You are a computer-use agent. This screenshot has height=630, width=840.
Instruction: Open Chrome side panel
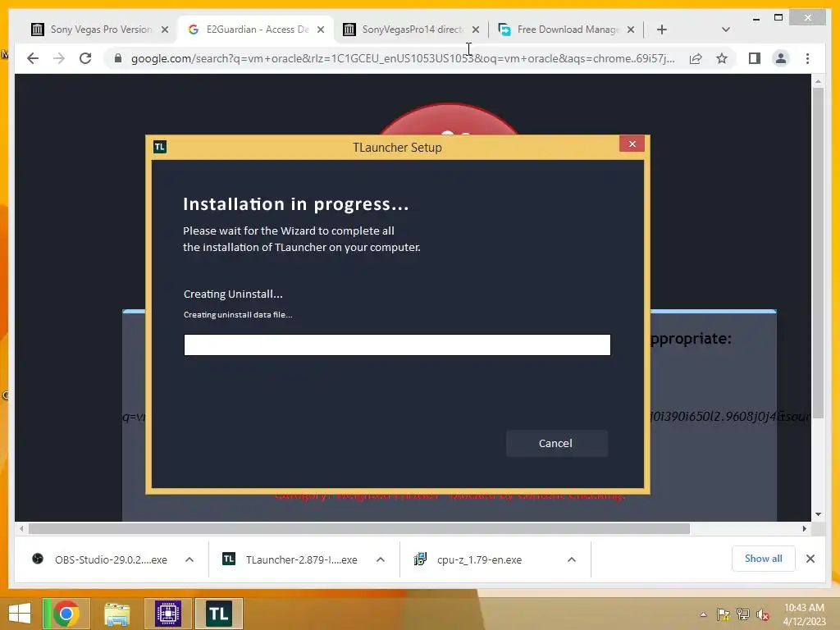[755, 58]
